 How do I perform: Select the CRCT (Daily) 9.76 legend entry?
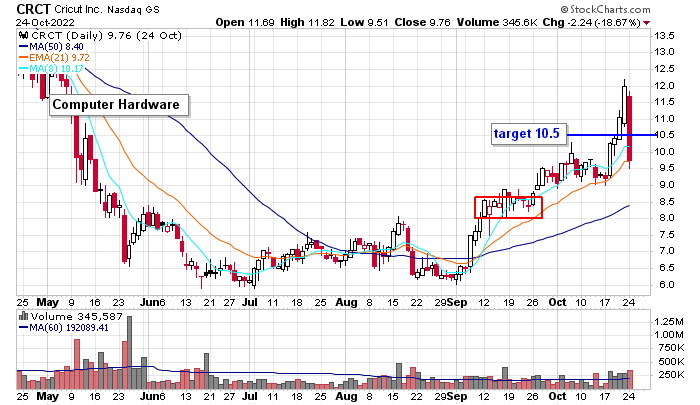pos(106,36)
